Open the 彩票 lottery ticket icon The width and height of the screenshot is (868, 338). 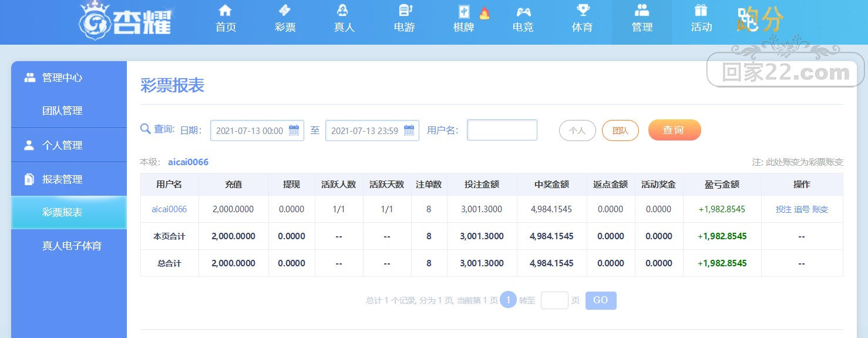point(285,10)
